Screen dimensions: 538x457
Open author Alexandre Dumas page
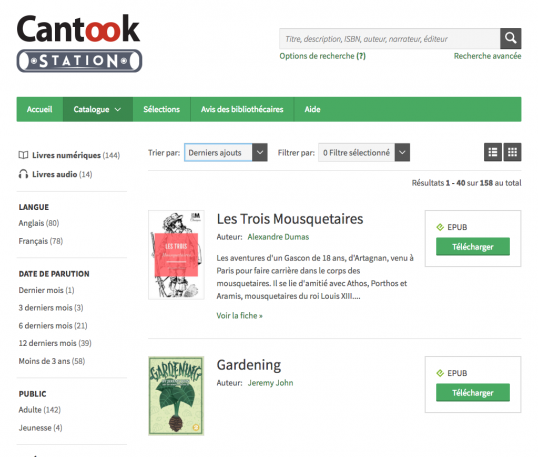(278, 237)
